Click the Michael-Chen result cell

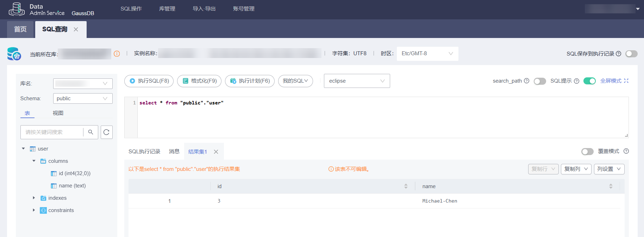tap(440, 201)
